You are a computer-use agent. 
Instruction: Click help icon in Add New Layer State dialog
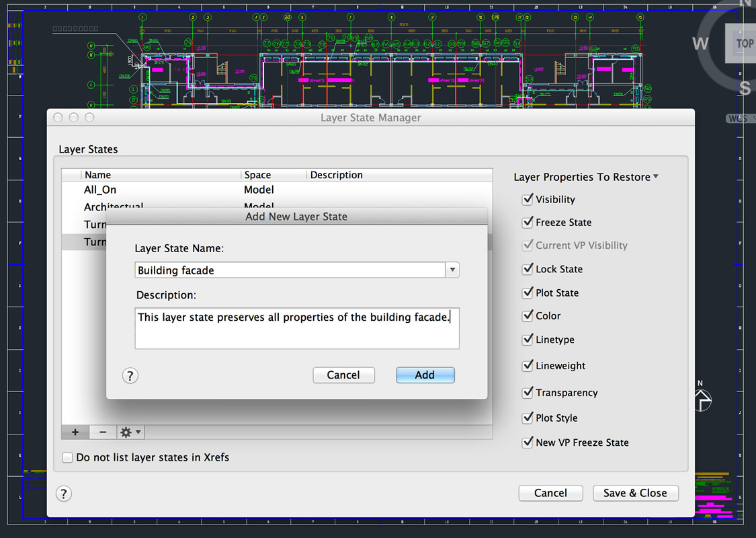pyautogui.click(x=130, y=375)
